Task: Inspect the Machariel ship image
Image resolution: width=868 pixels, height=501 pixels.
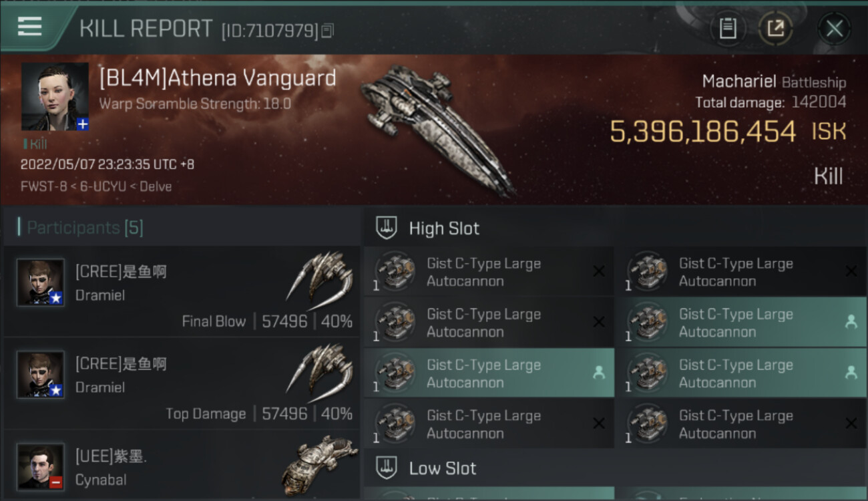Action: coord(437,130)
